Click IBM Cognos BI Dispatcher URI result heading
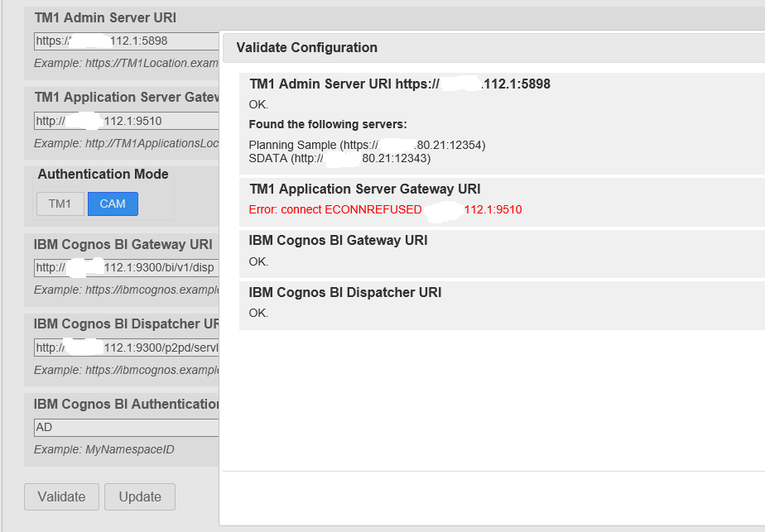This screenshot has height=532, width=765. 345,293
